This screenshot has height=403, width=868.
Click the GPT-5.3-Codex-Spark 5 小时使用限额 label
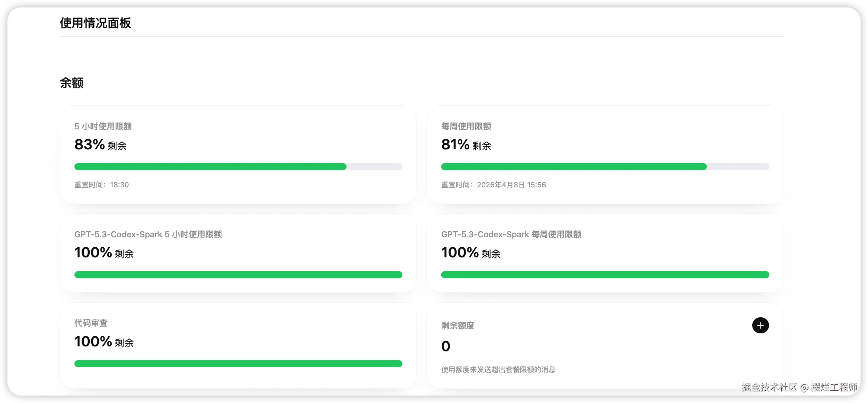(148, 234)
